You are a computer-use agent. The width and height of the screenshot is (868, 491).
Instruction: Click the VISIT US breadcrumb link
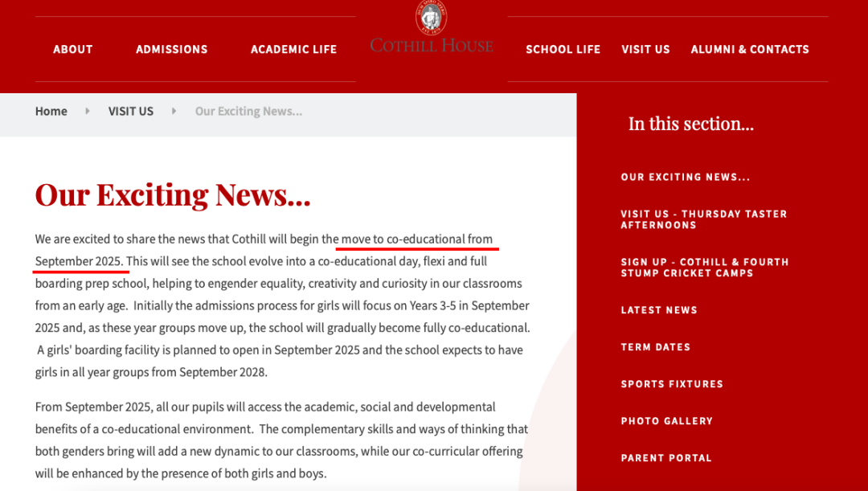click(x=131, y=111)
